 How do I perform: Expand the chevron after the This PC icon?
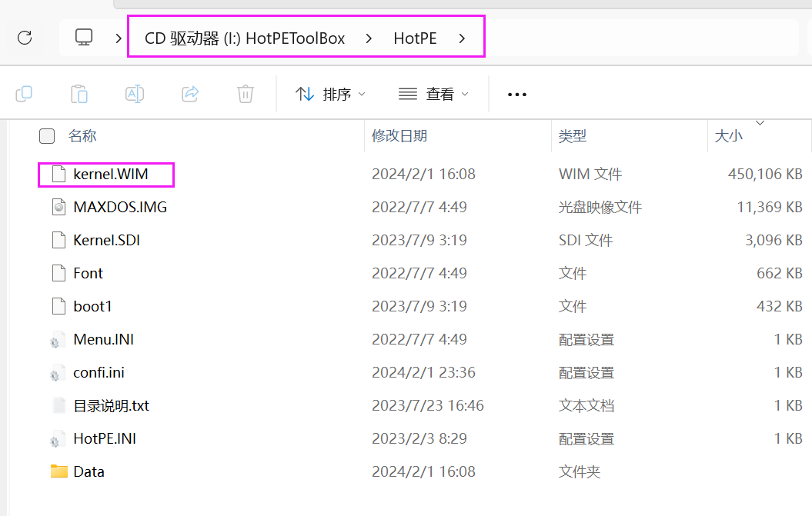(x=119, y=38)
